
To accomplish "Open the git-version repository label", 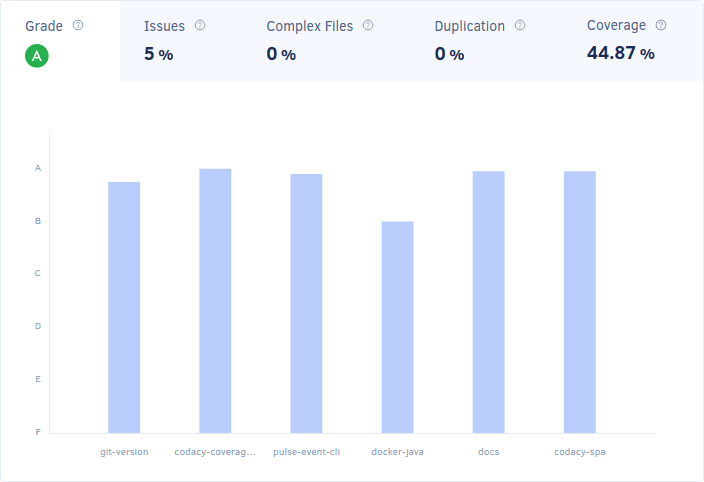I will pos(124,452).
